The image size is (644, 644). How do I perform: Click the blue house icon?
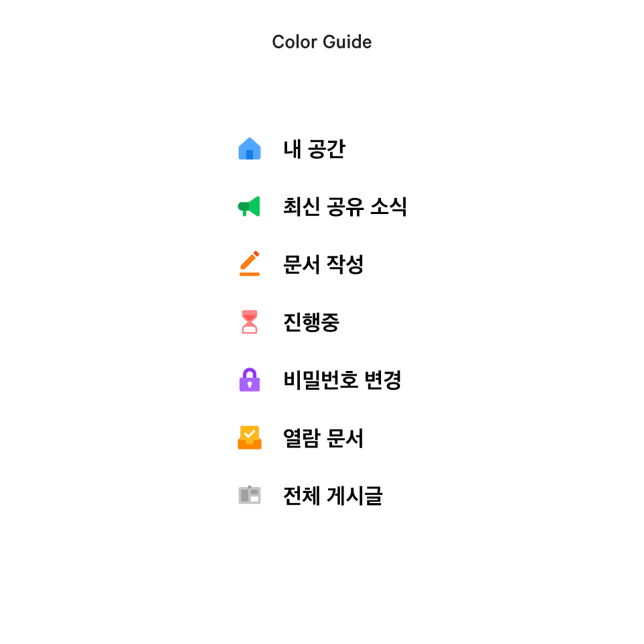click(x=250, y=149)
